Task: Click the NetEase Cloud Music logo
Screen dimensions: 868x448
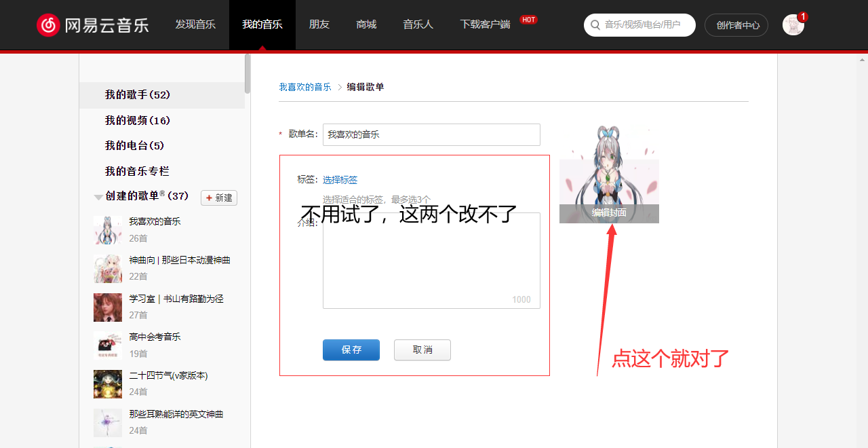Action: coord(93,25)
